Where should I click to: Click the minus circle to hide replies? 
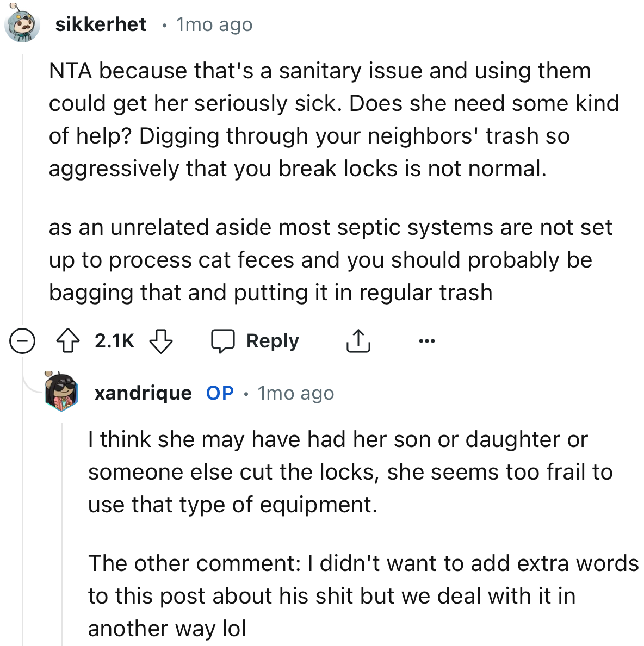[22, 341]
